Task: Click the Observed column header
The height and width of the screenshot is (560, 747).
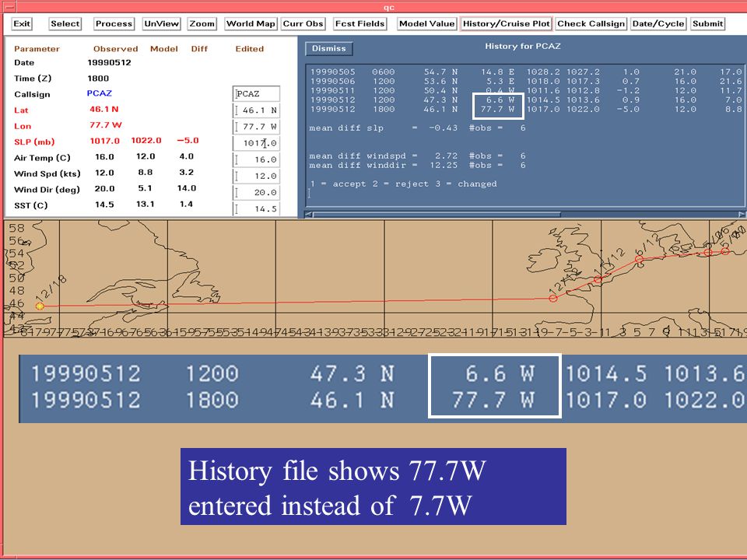Action: [x=115, y=48]
